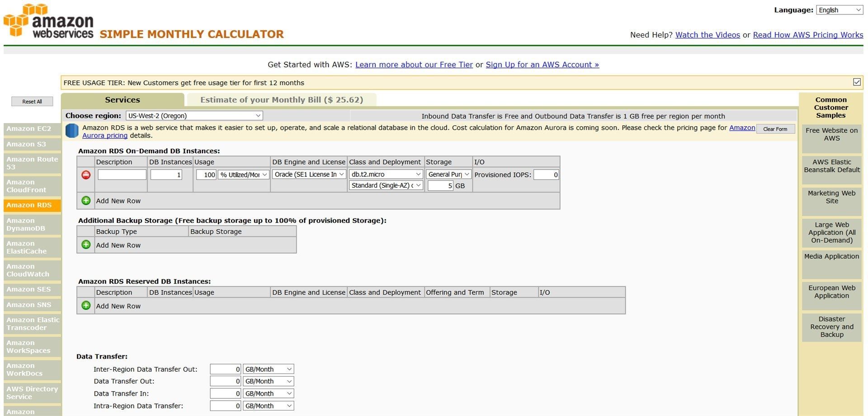Open the % Utilized/Month usage dropdown
This screenshot has height=416, width=868.
pos(244,175)
